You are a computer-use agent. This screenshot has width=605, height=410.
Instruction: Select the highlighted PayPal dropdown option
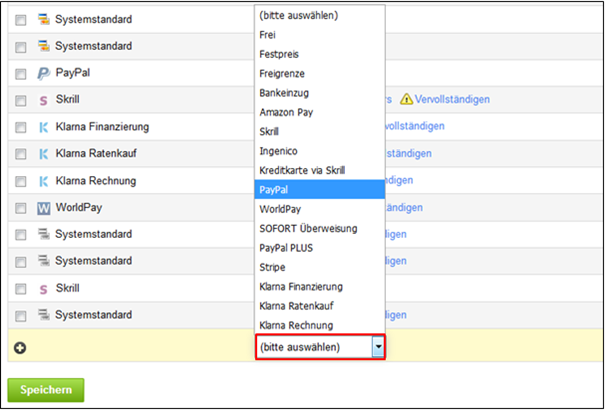tap(319, 189)
